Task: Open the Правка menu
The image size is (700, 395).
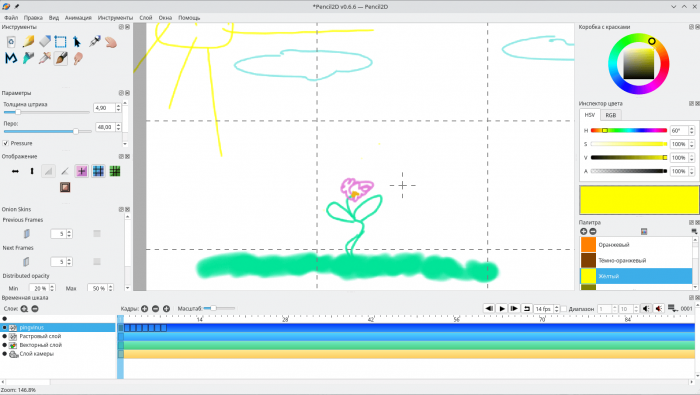Action: tap(33, 18)
